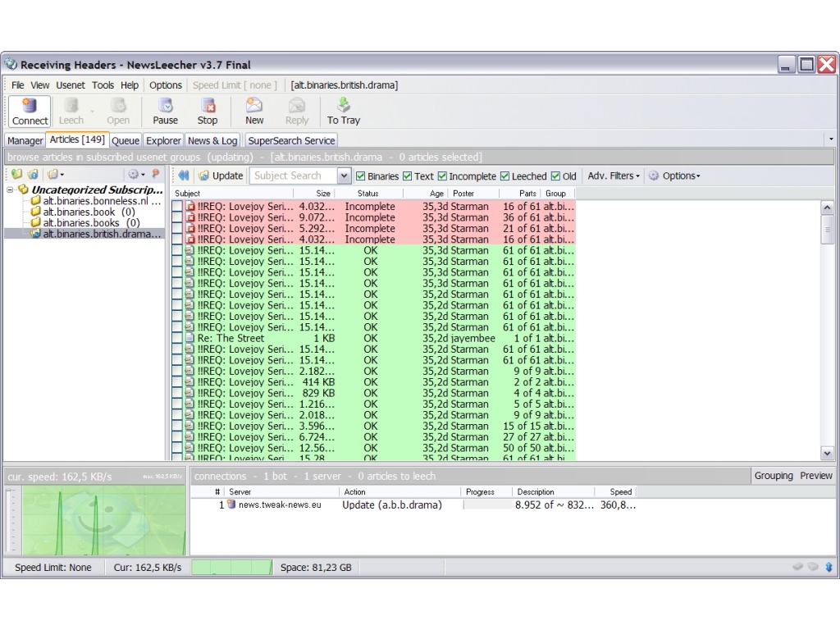Click the orange pin icon above the group tree
Image resolution: width=840 pixels, height=630 pixels.
click(155, 174)
